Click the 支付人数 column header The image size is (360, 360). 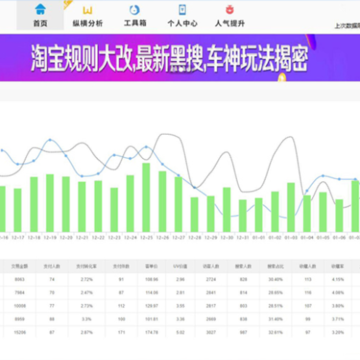point(52,266)
